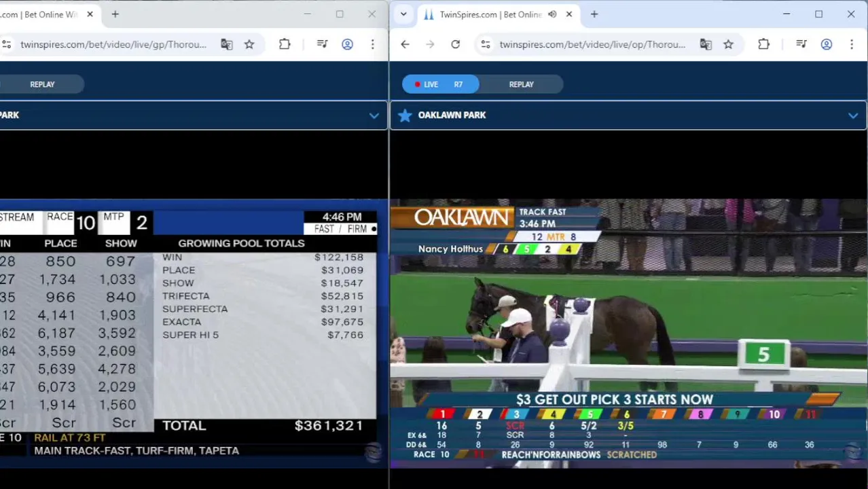Click Oaklawn Park track name
868x489 pixels.
452,115
